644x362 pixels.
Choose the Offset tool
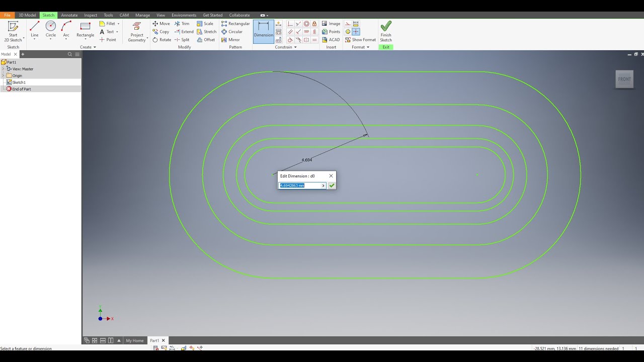pos(206,40)
